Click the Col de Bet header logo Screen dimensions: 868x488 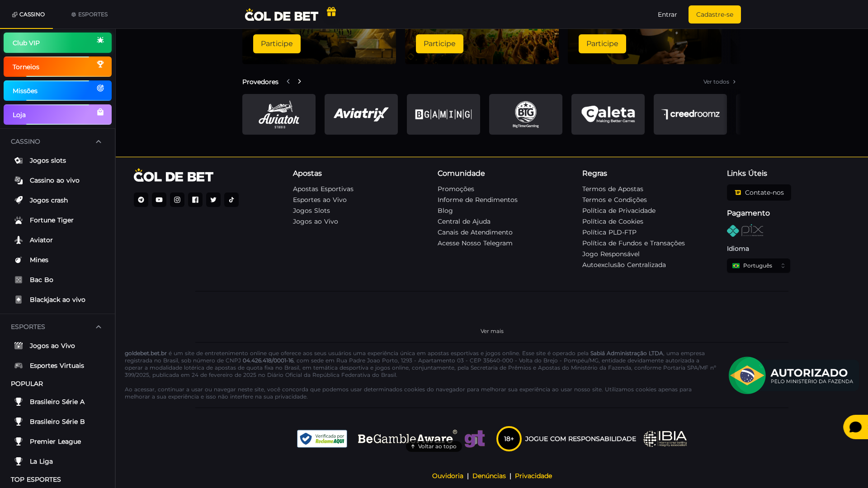pyautogui.click(x=282, y=15)
